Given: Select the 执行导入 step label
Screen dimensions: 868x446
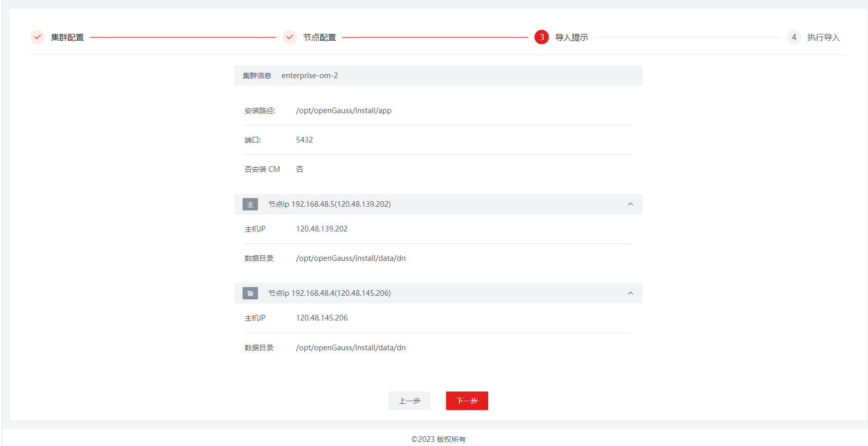Looking at the screenshot, I should [823, 38].
